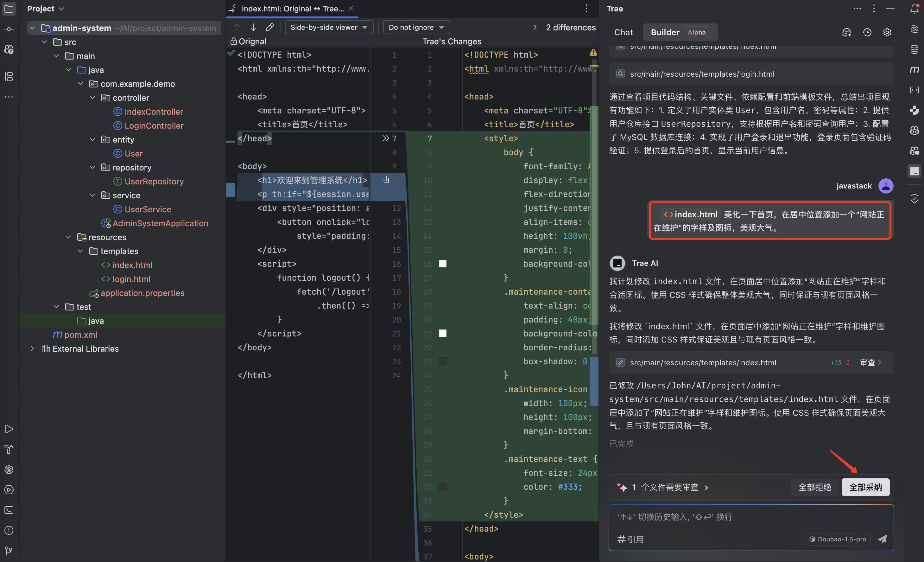Switch to the Chat tab in Trae
Screen dimensions: 924x562
pos(623,32)
